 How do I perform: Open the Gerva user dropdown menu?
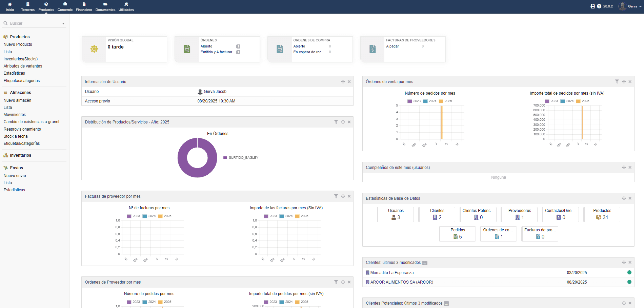[630, 6]
